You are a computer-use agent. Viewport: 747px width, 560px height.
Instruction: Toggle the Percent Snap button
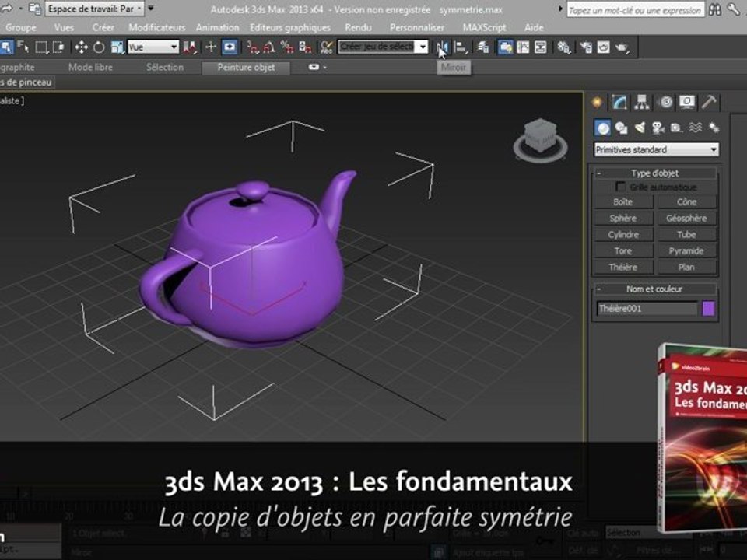(x=287, y=47)
